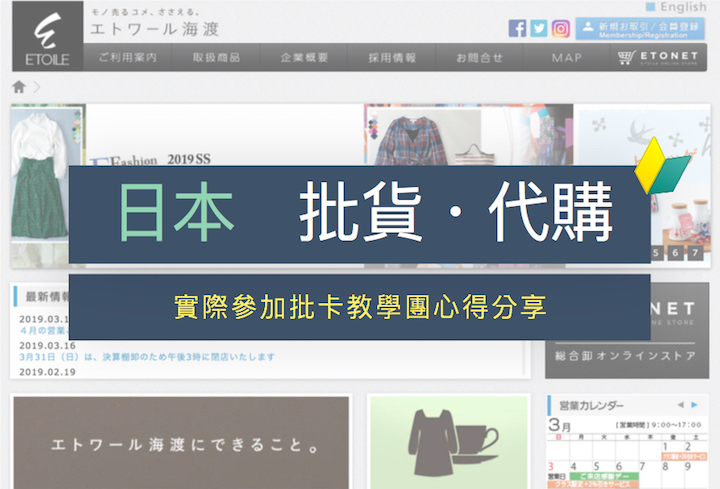Viewport: 720px width, 489px height.
Task: Go to next month in calendar
Action: pos(697,405)
